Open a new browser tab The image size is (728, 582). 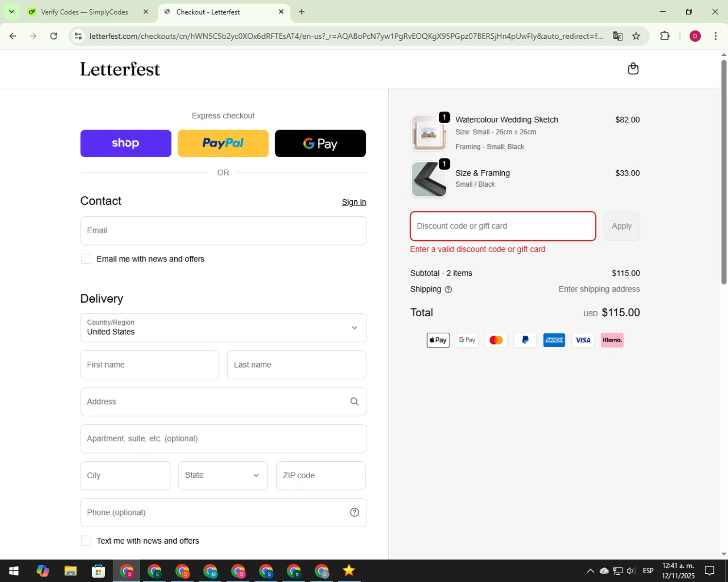(x=302, y=12)
